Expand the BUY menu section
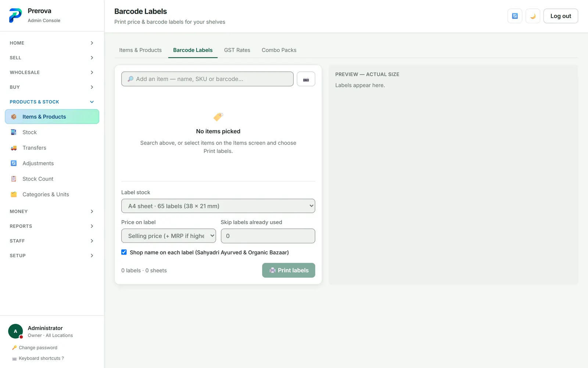Viewport: 588px width, 368px height. 52,87
